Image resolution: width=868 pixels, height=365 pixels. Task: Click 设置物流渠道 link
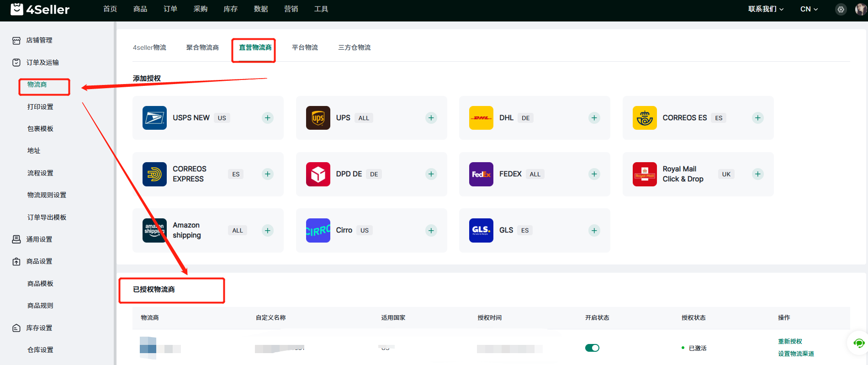[796, 354]
